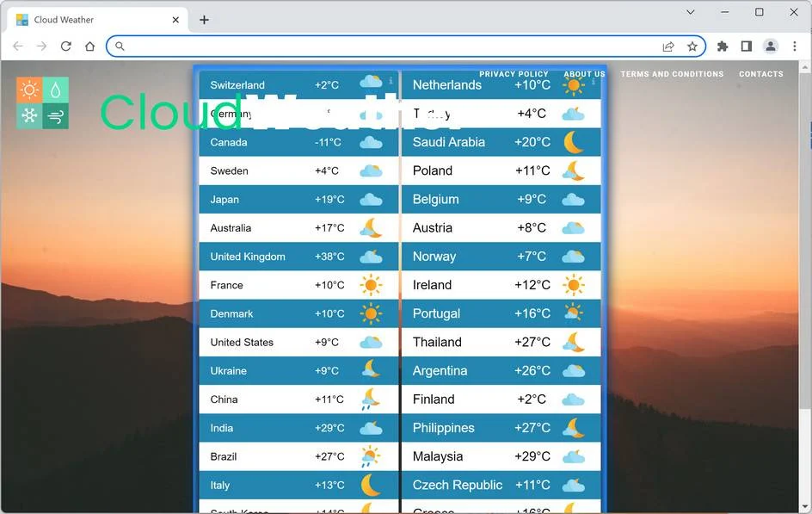The image size is (812, 514).
Task: Click the moon-cloud icon for Australia
Action: [371, 228]
